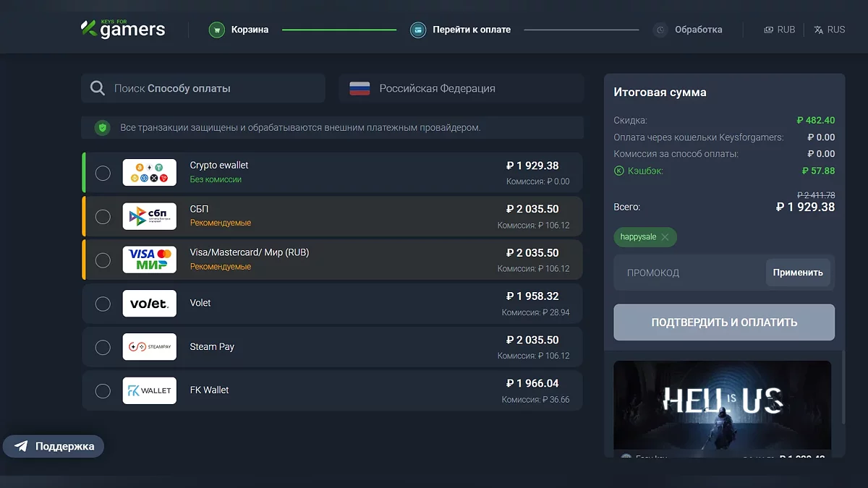Select Visa/Mastercard/Мир radio button

pyautogui.click(x=103, y=260)
